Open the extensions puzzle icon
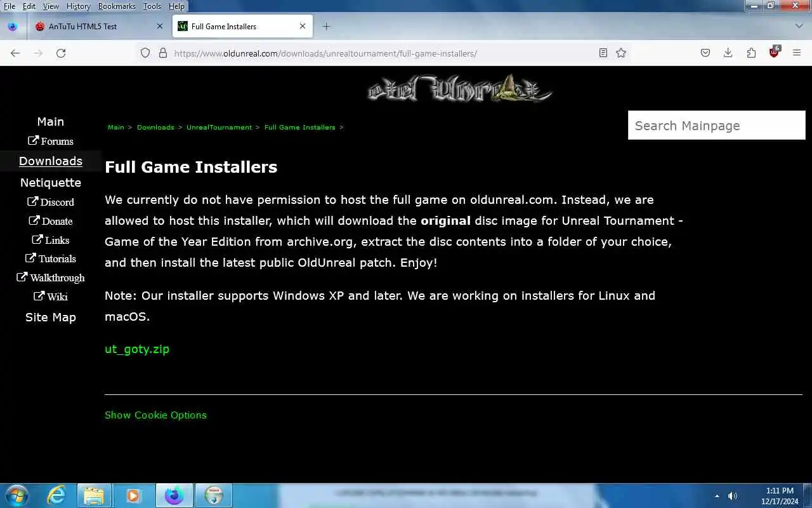The image size is (812, 508). click(751, 53)
